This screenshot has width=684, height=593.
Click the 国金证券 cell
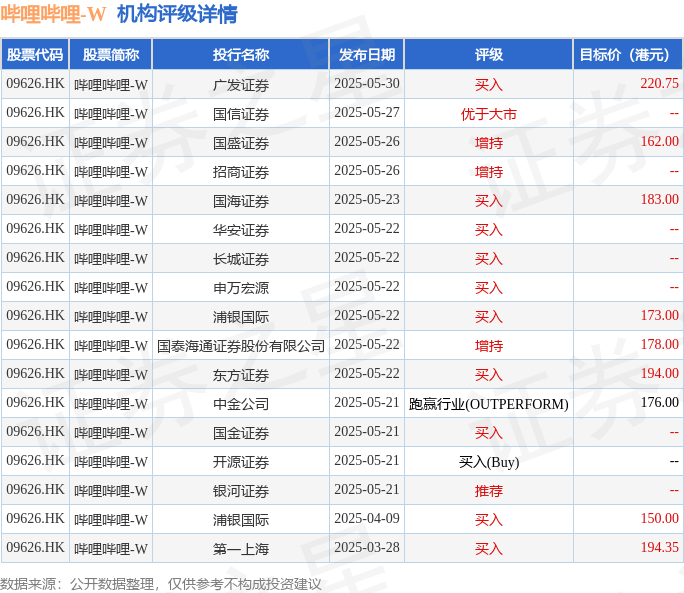click(x=241, y=433)
